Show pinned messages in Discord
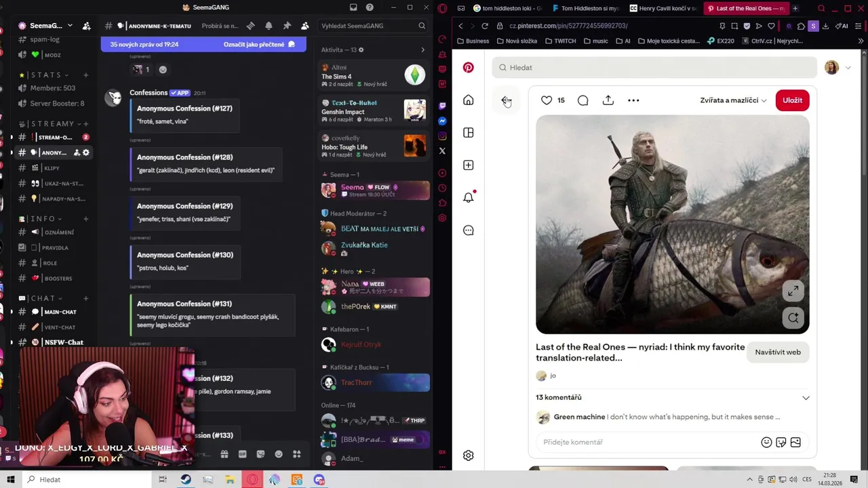Viewport: 868px width, 488px height. [x=287, y=26]
